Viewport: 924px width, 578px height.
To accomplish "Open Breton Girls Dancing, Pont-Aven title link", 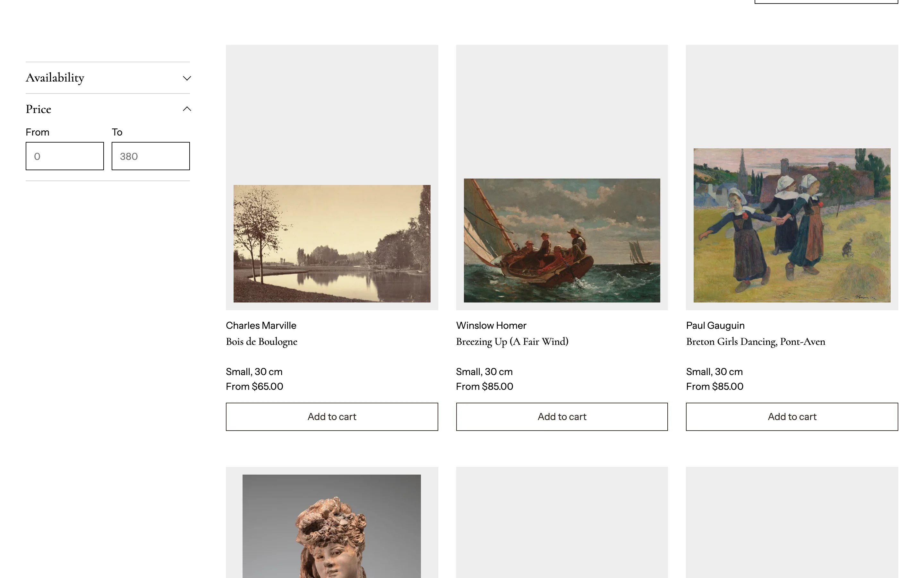I will coord(755,342).
